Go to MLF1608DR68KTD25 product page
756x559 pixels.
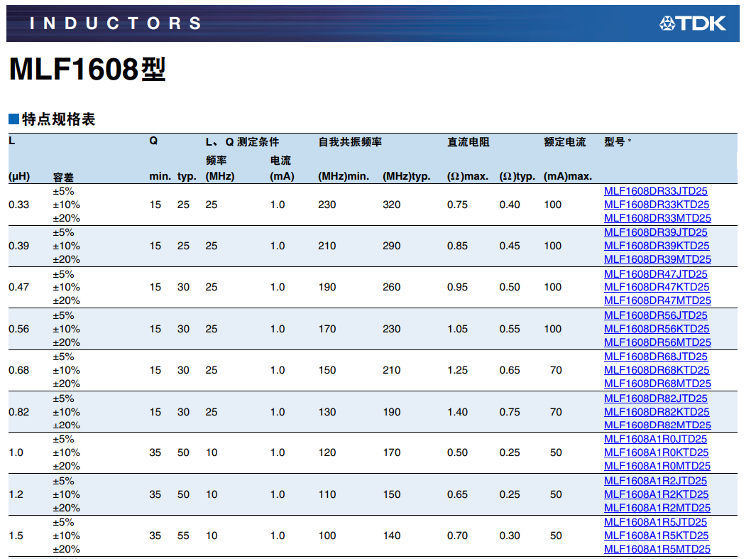tap(657, 370)
